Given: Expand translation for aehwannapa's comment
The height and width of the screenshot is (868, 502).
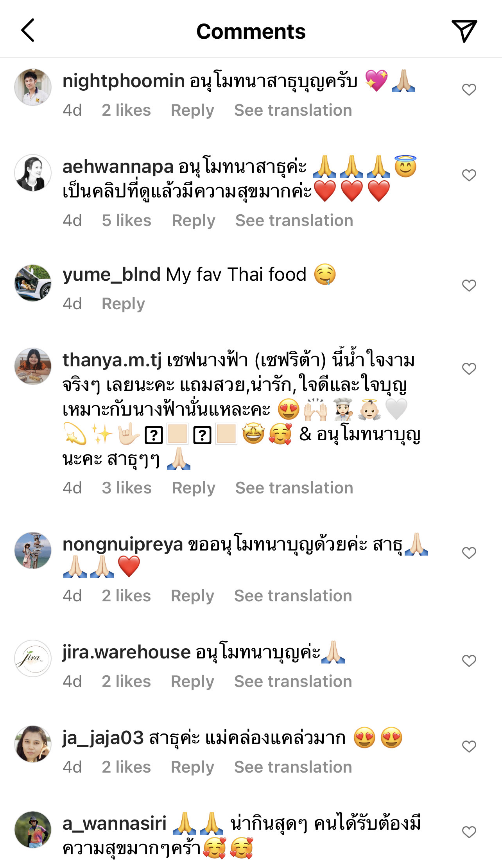Looking at the screenshot, I should coord(294,221).
